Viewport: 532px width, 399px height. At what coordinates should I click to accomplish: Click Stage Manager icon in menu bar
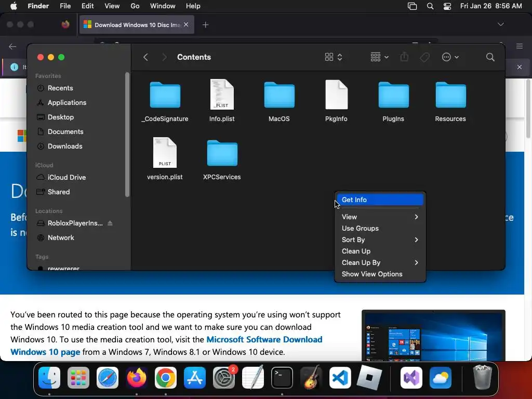pyautogui.click(x=412, y=6)
